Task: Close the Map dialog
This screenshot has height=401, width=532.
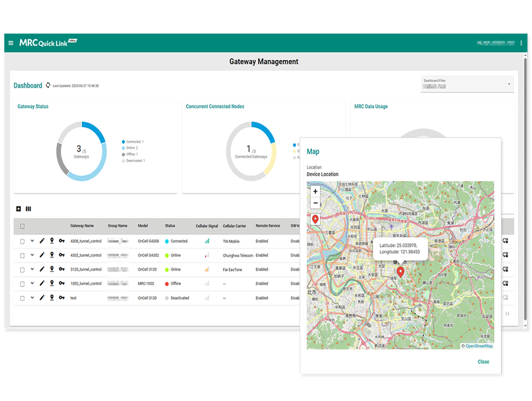Action: tap(483, 362)
